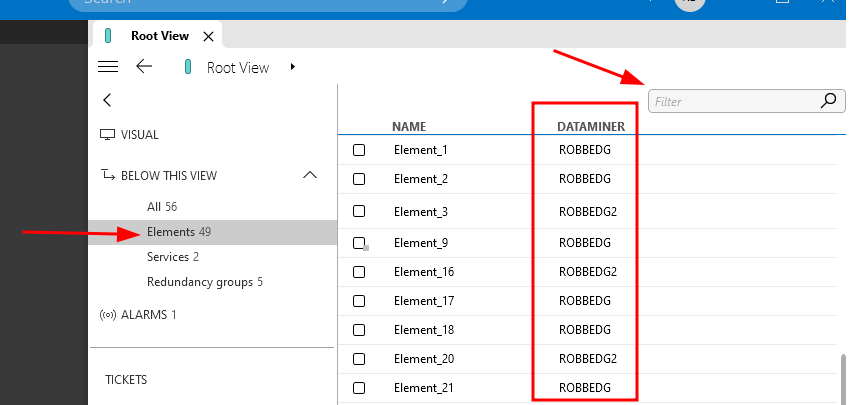Click ROBBEDG2 in the Element_16 row

587,271
